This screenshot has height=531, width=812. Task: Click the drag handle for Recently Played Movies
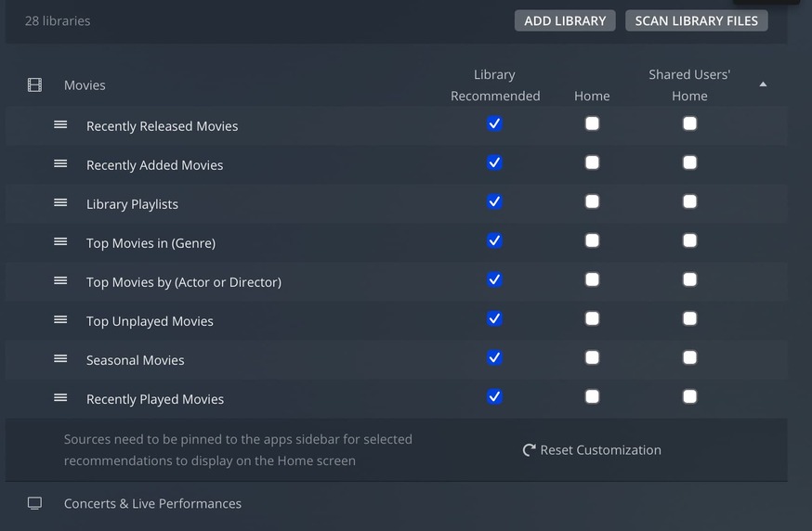[60, 397]
